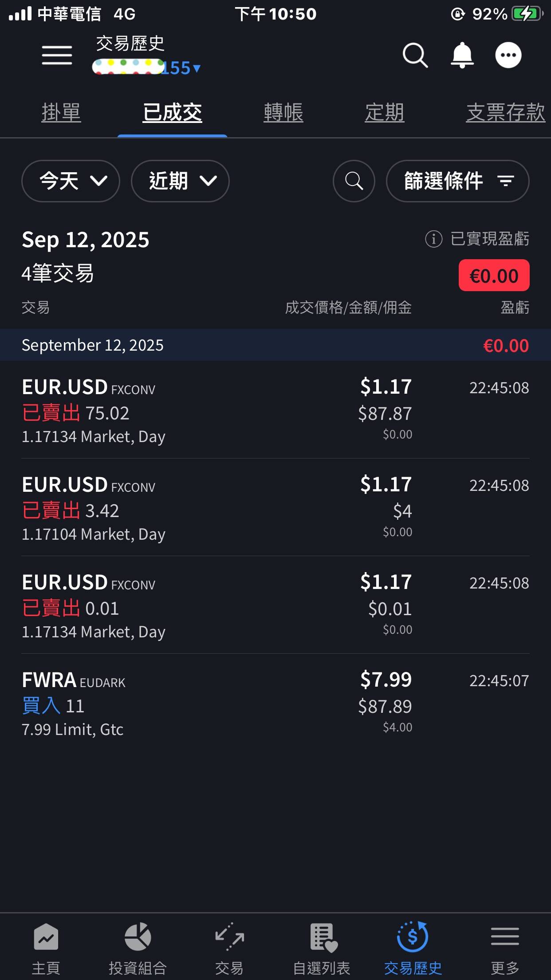The image size is (551, 980).
Task: Open the hamburger menu icon
Action: [x=57, y=55]
